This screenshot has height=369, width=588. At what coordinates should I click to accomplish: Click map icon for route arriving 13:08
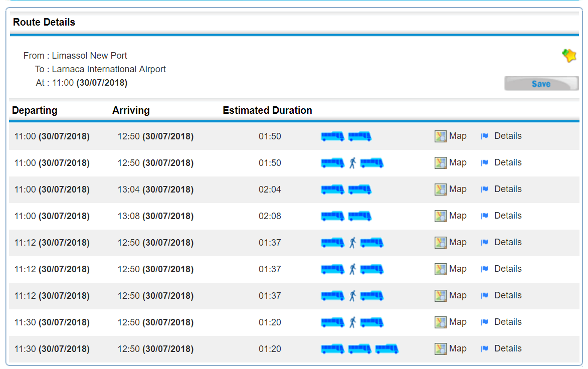[440, 216]
